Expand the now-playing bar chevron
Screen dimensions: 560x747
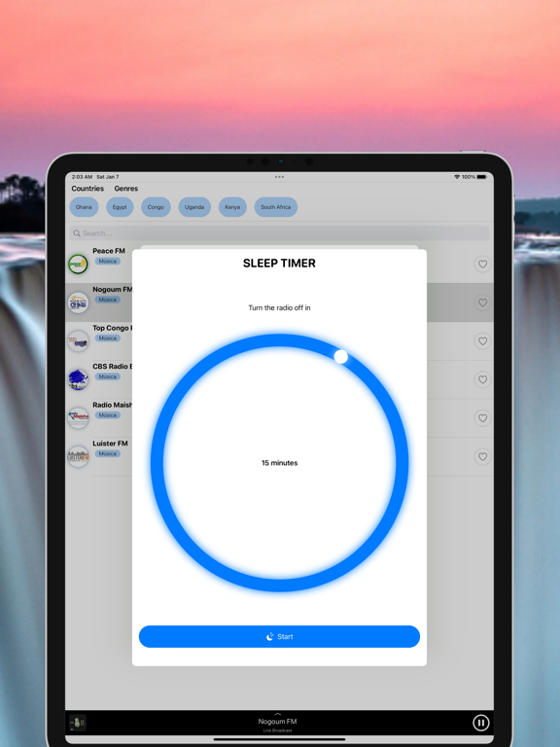pyautogui.click(x=278, y=714)
